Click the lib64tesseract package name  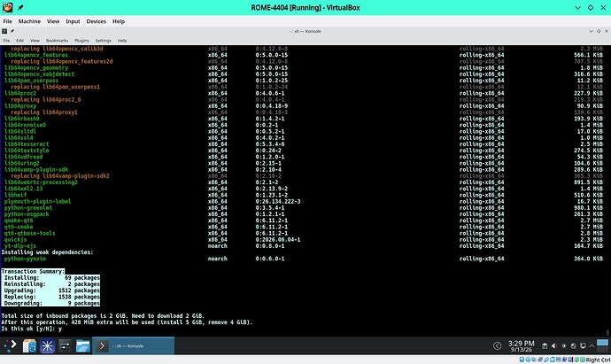[27, 144]
